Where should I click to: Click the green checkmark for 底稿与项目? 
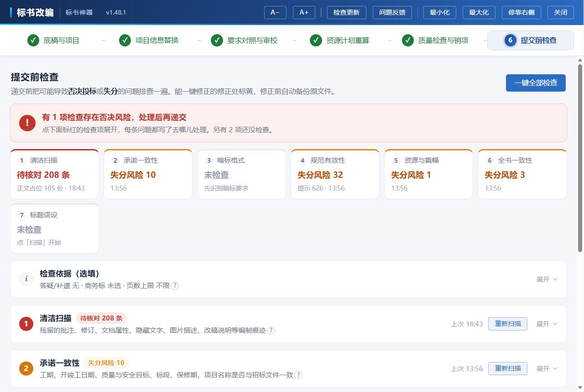(33, 40)
